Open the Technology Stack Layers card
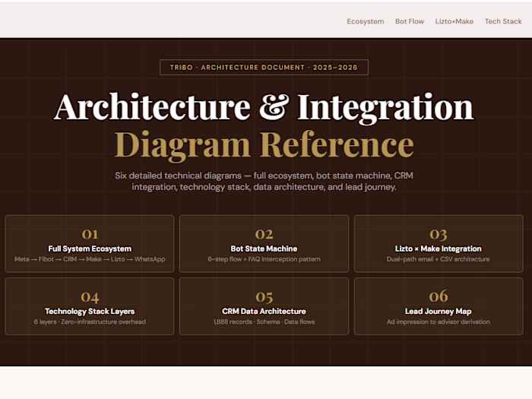Image resolution: width=532 pixels, height=399 pixels. point(90,306)
